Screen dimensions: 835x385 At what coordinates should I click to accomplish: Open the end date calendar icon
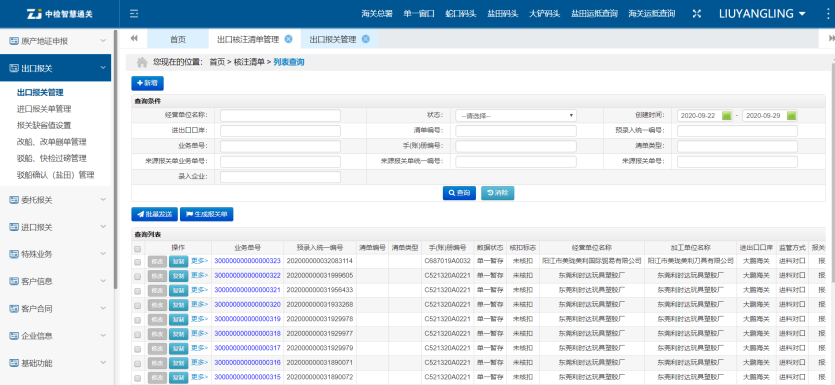point(791,116)
